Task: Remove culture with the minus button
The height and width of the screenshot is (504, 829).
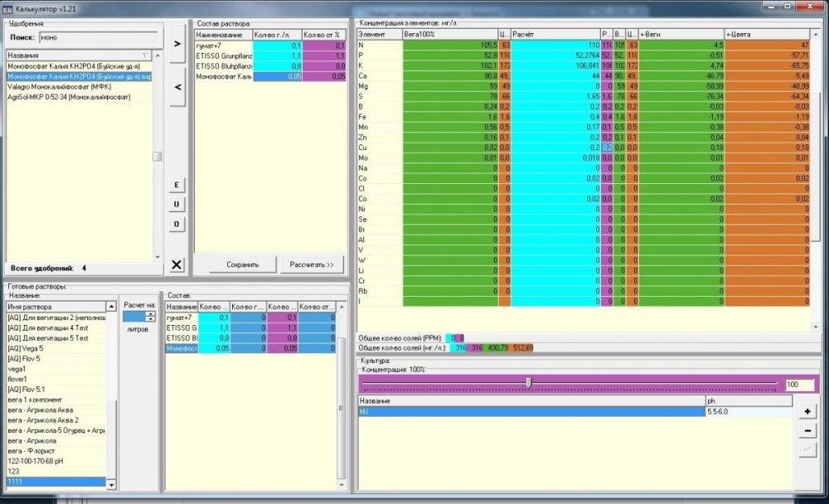Action: pyautogui.click(x=807, y=430)
